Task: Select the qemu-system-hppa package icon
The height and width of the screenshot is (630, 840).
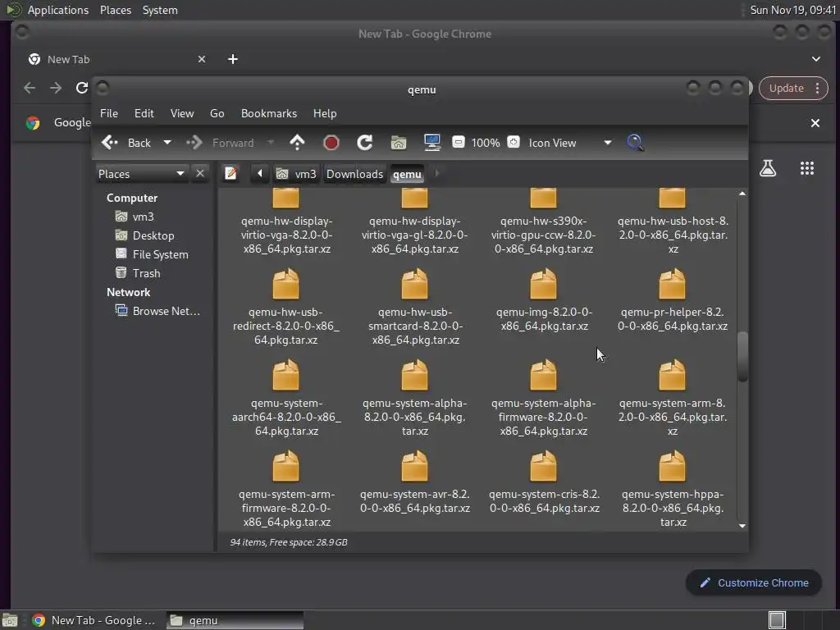Action: [672, 466]
